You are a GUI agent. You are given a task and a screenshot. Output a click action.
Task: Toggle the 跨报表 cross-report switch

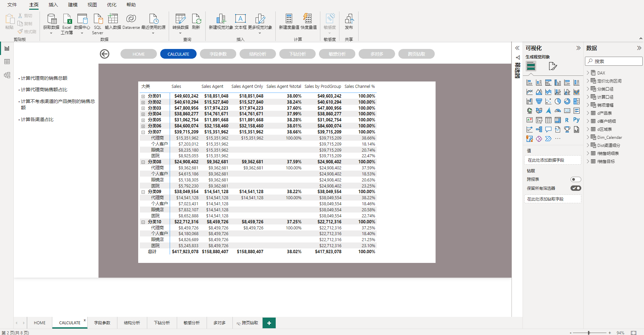click(x=576, y=179)
